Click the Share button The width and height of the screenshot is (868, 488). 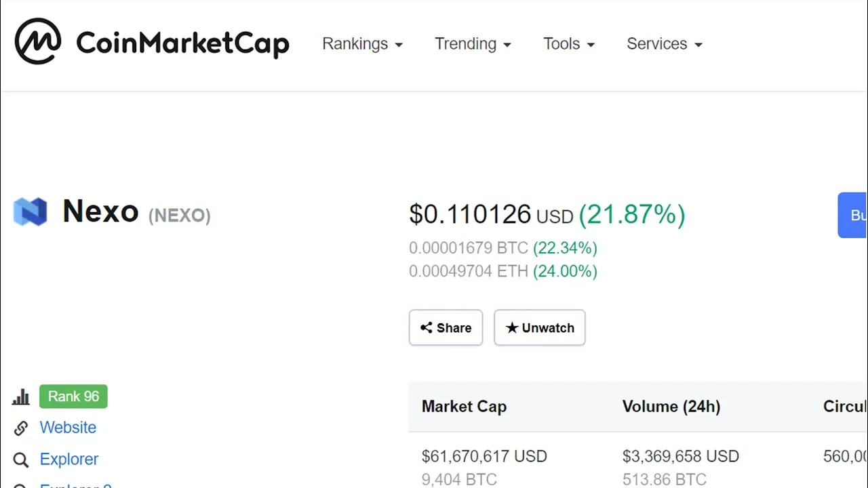446,328
